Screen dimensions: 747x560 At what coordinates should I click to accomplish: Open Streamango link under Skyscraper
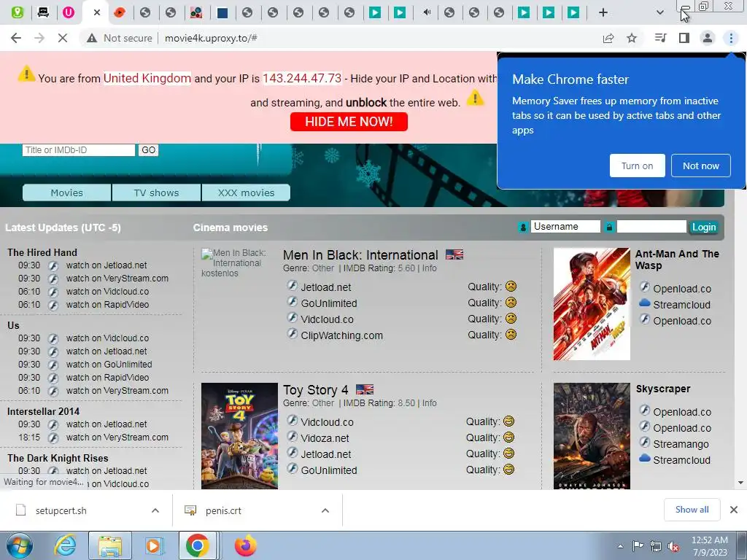[x=681, y=444]
